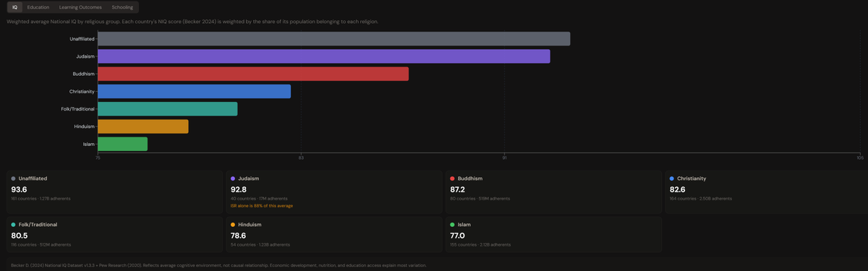Click the blue dot on Christianity card
Screen dimensions: 868x271
click(x=672, y=178)
